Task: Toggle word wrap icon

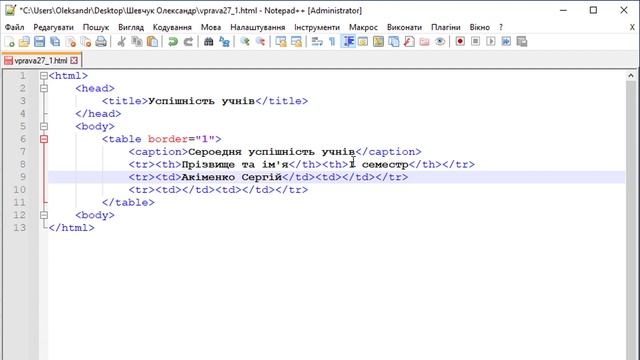Action: tap(317, 42)
